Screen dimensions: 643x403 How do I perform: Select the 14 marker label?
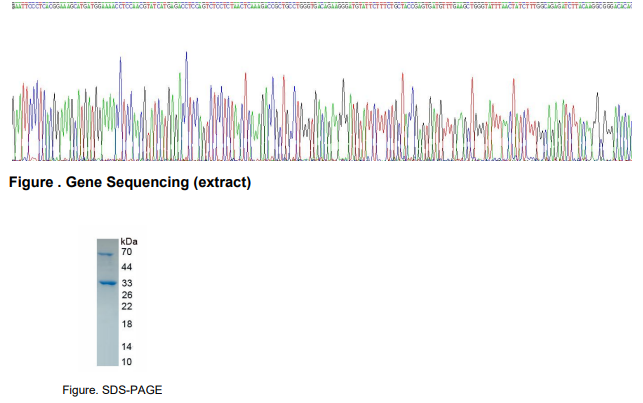coord(127,346)
